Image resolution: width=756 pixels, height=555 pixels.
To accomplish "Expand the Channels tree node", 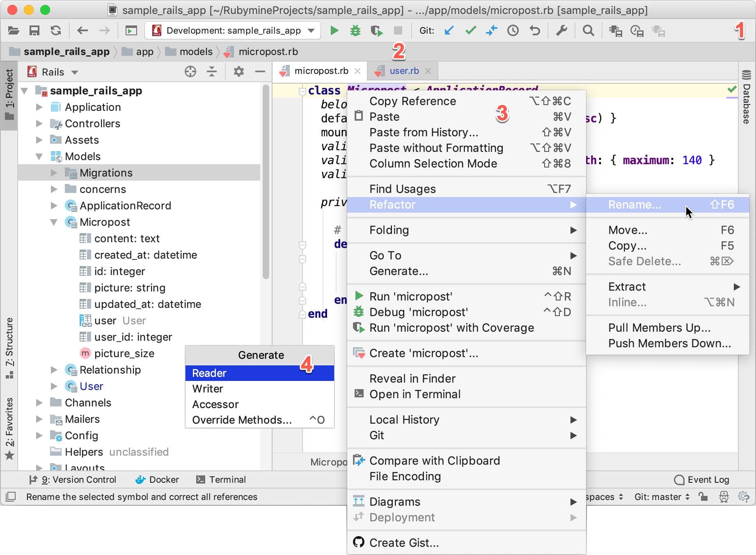I will [39, 403].
